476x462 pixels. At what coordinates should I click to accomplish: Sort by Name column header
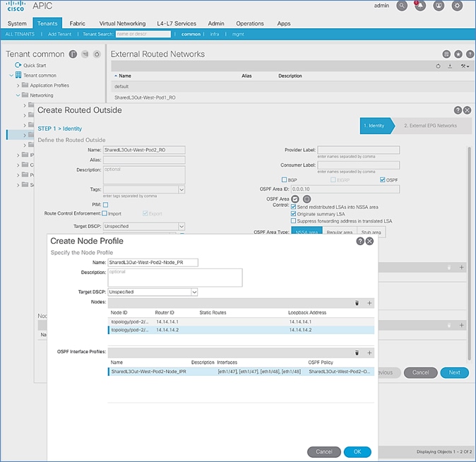pos(125,76)
